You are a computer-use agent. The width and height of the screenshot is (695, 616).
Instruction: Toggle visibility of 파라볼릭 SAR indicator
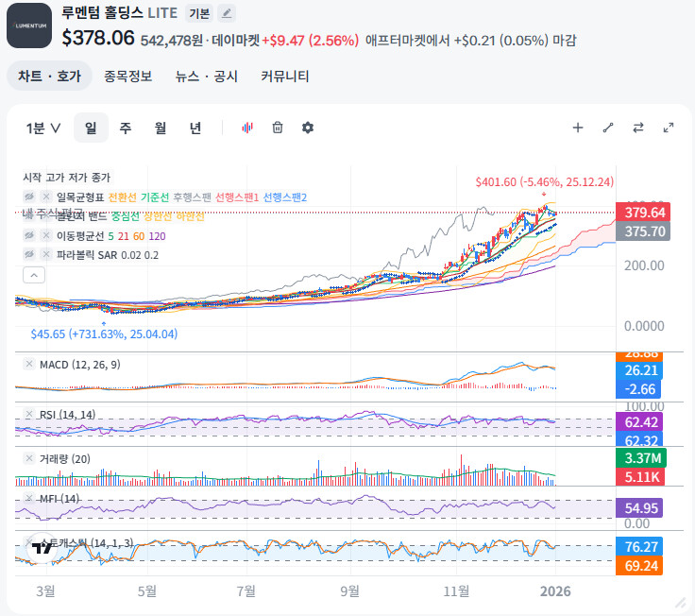coord(29,254)
